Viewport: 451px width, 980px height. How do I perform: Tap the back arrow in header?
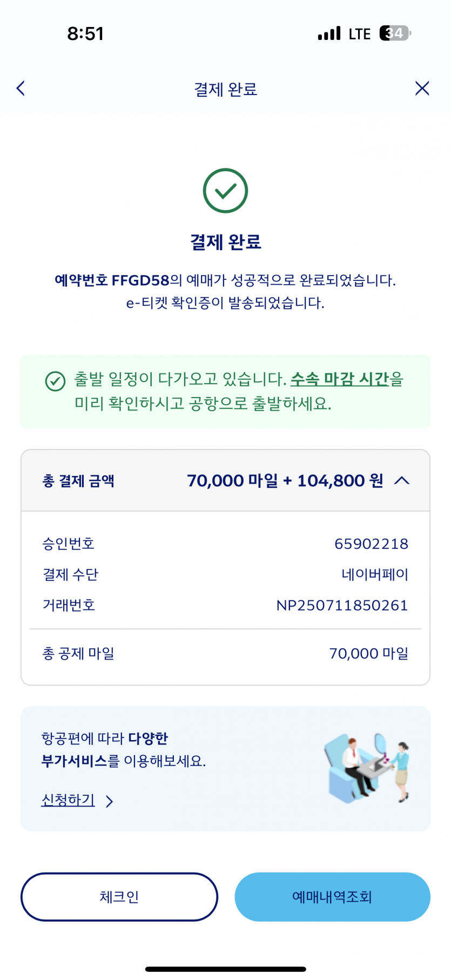coord(21,88)
